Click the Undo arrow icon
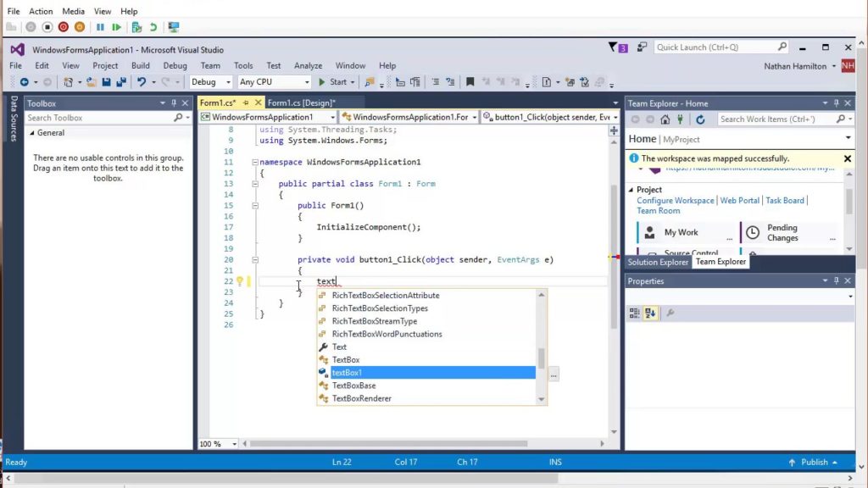Screen dimensions: 868x488 (142, 82)
